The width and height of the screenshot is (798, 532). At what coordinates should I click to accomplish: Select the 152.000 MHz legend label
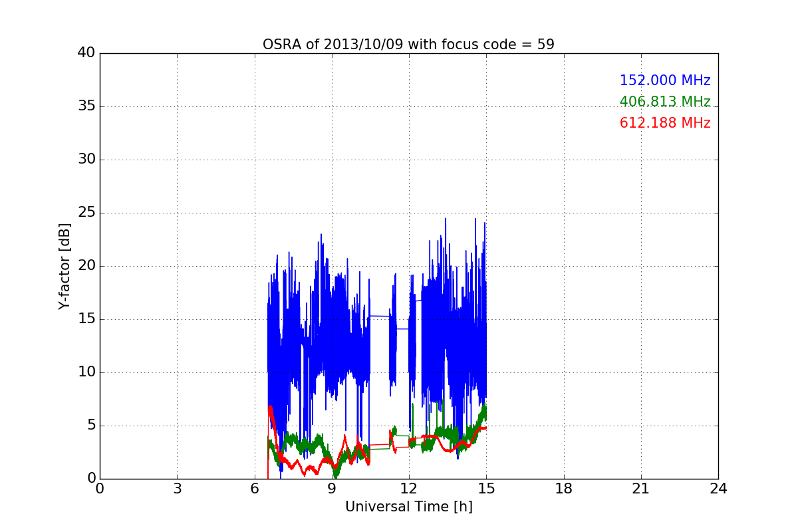(x=665, y=80)
